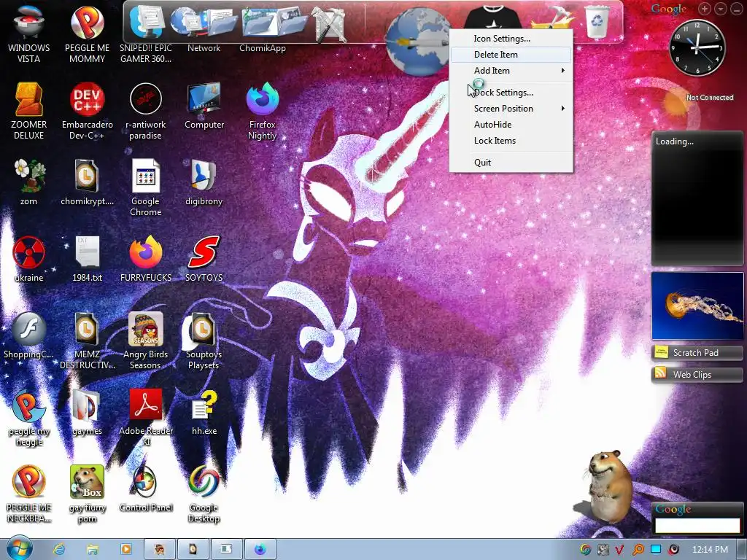Expand the Screen Position submenu

[511, 109]
